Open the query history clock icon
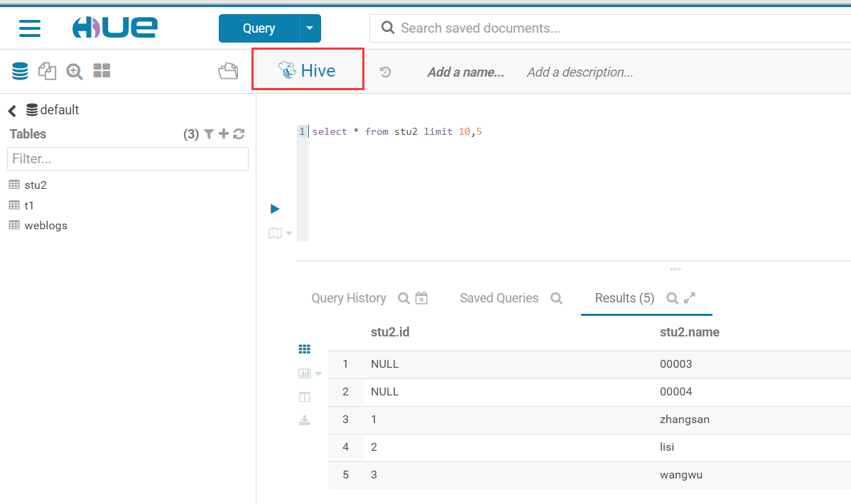 (385, 72)
